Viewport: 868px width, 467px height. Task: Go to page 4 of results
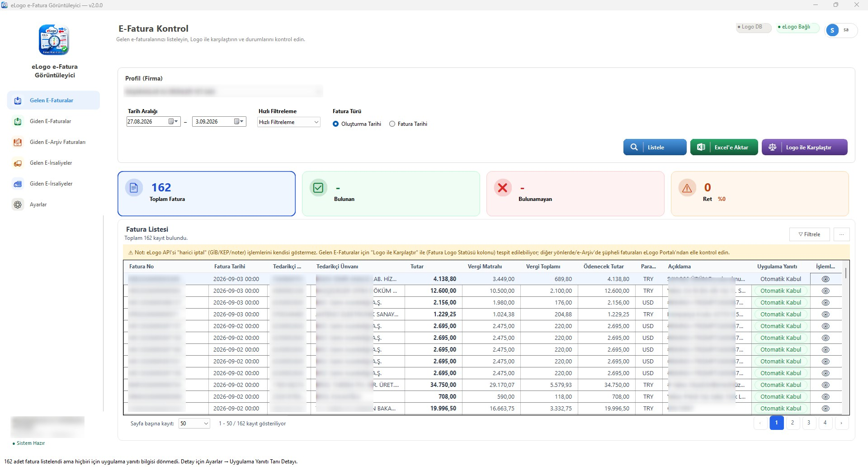pyautogui.click(x=825, y=423)
